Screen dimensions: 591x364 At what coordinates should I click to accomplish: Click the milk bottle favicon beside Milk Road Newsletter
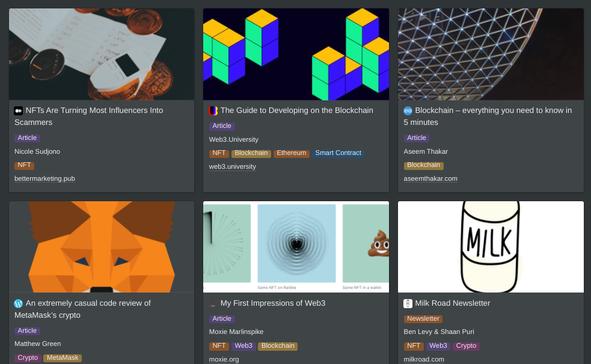[408, 303]
